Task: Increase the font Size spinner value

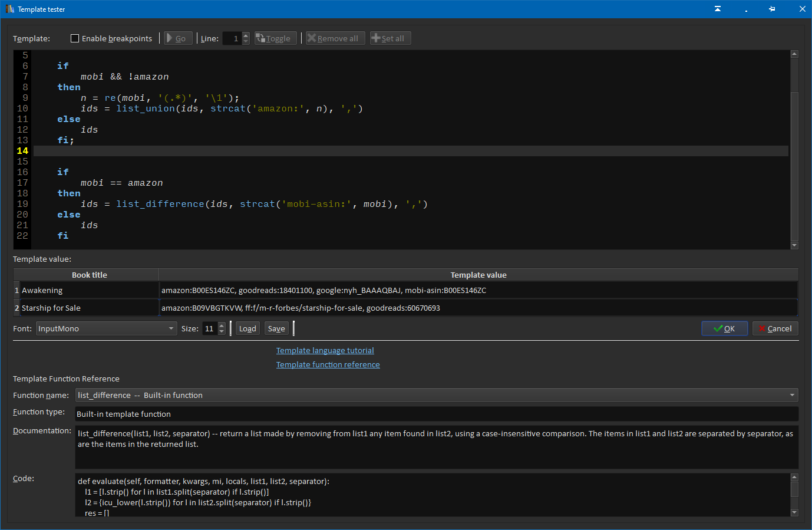Action: click(x=222, y=325)
